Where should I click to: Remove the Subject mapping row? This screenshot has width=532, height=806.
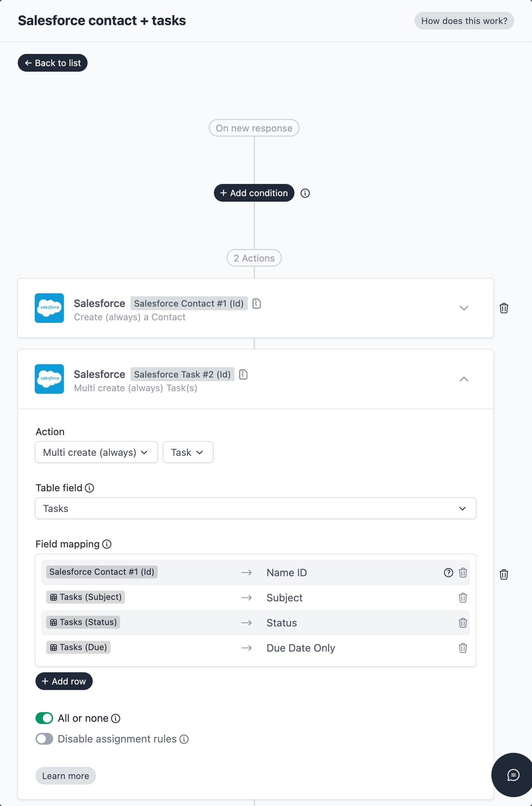click(463, 598)
